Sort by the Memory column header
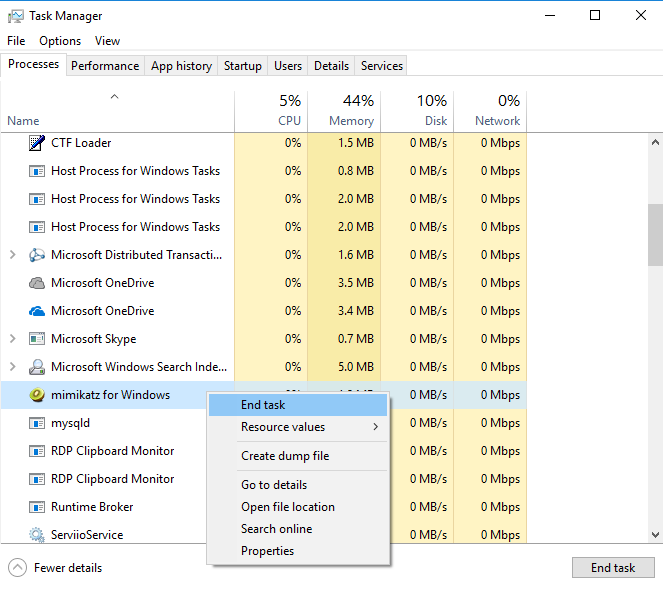663x591 pixels. click(344, 111)
